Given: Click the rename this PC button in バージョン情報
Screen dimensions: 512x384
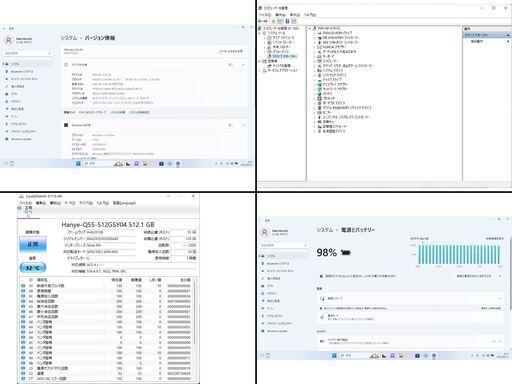Looking at the screenshot, I should point(231,51).
